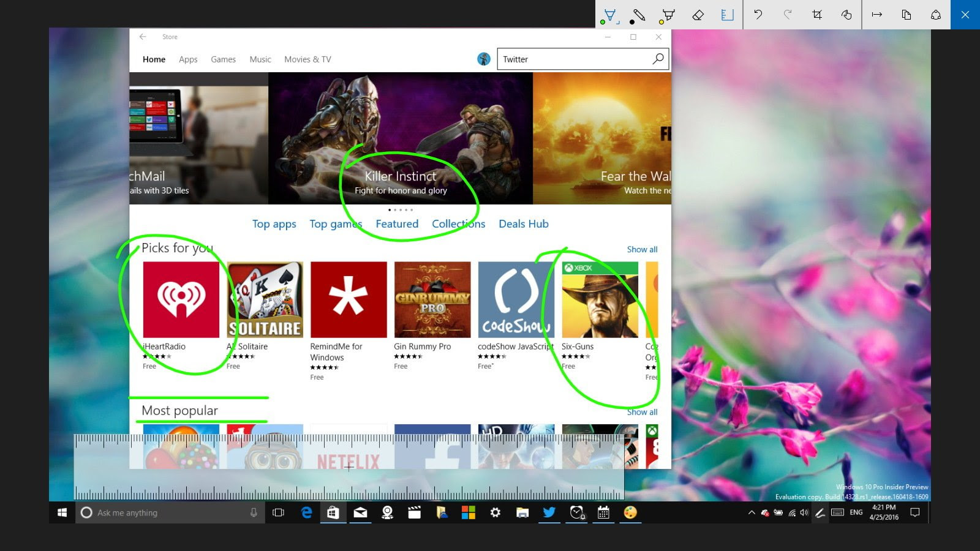Open the touch keyboard tray icon
Screen dimensions: 980x551
(837, 512)
